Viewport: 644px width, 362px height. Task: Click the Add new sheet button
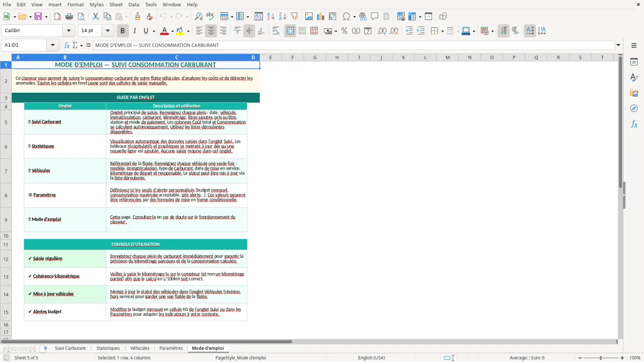coord(45,348)
